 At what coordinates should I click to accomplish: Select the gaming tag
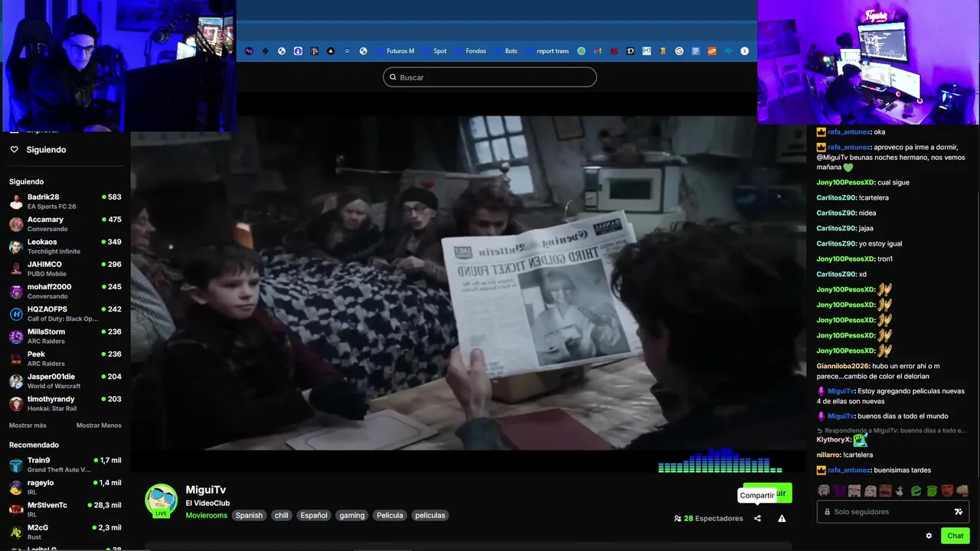352,515
